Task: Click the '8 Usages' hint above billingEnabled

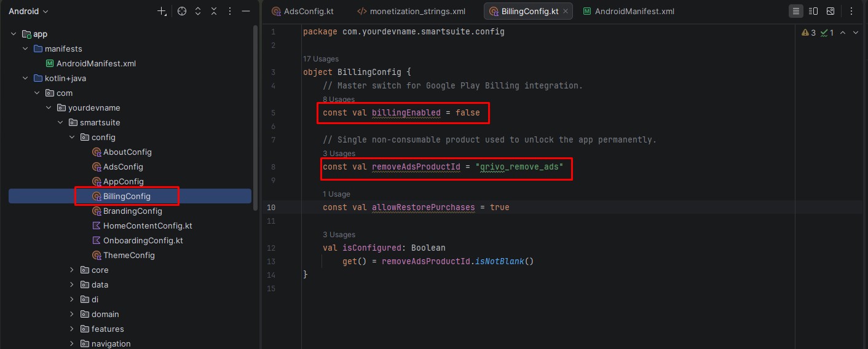Action: click(339, 100)
